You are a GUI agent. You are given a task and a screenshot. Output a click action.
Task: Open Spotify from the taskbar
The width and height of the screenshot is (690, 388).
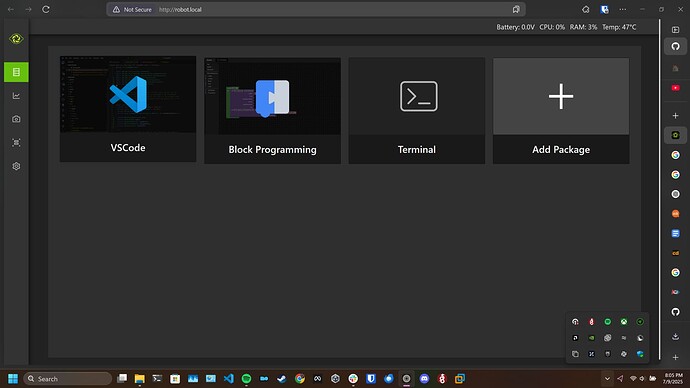(x=246, y=378)
